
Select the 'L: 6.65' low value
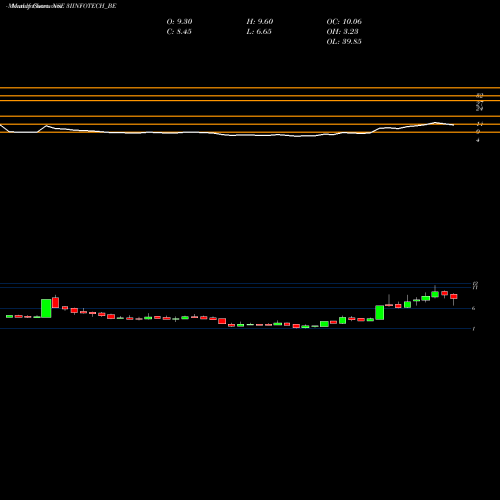[259, 32]
